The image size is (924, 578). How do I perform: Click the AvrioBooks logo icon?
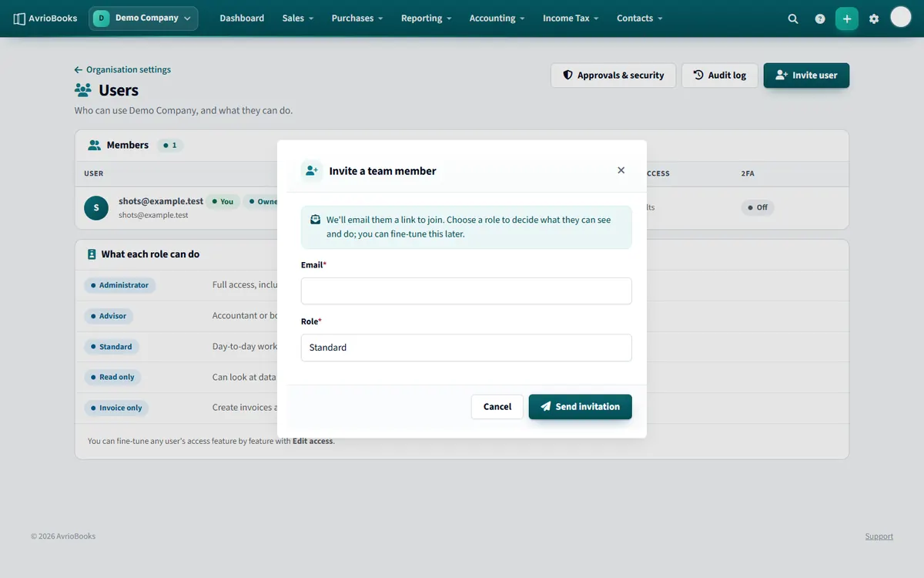point(19,18)
